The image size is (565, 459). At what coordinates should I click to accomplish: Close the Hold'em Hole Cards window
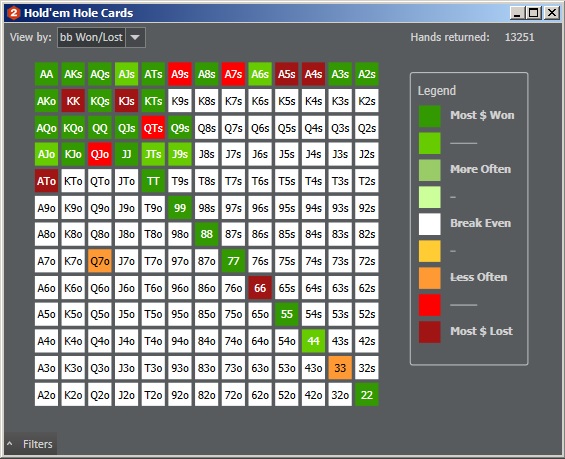coord(552,13)
